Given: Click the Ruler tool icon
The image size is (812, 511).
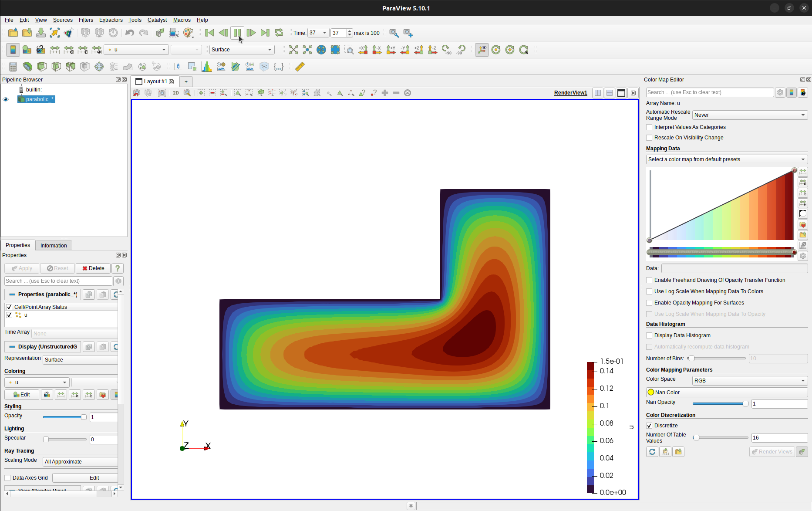Looking at the screenshot, I should (300, 67).
